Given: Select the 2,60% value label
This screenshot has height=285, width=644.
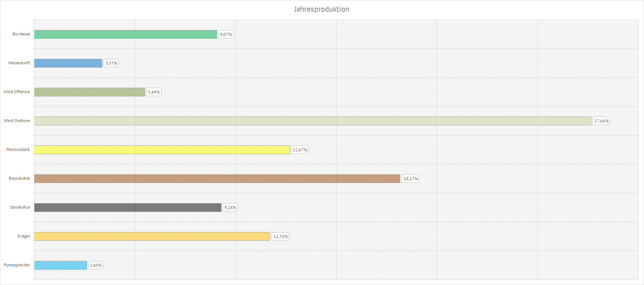Looking at the screenshot, I should (x=96, y=265).
